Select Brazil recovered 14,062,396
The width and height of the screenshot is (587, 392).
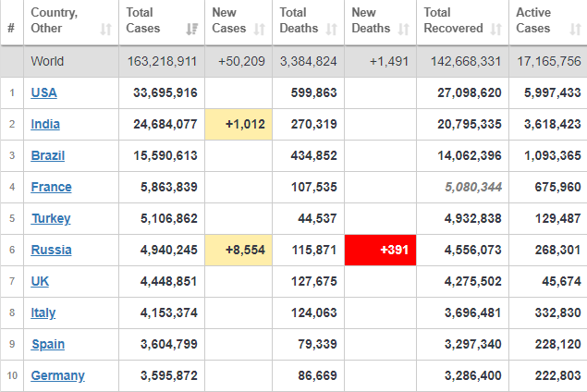(x=470, y=155)
